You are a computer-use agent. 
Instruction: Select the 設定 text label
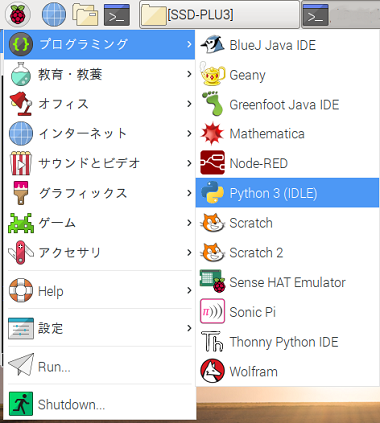(50, 328)
